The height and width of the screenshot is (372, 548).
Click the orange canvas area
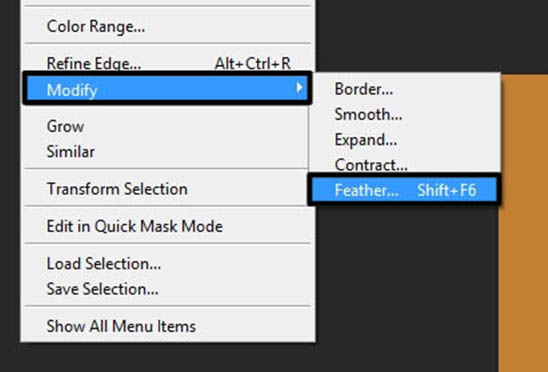click(x=523, y=224)
